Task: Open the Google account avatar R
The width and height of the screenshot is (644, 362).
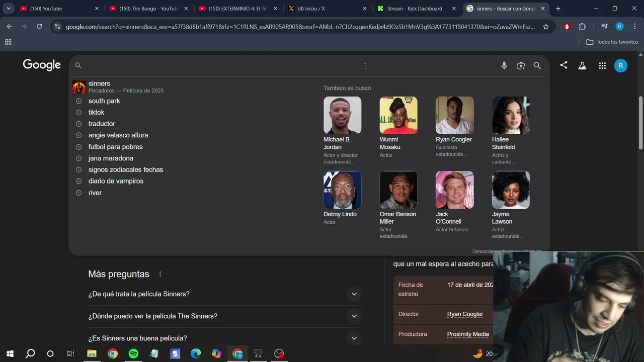Action: click(x=621, y=65)
